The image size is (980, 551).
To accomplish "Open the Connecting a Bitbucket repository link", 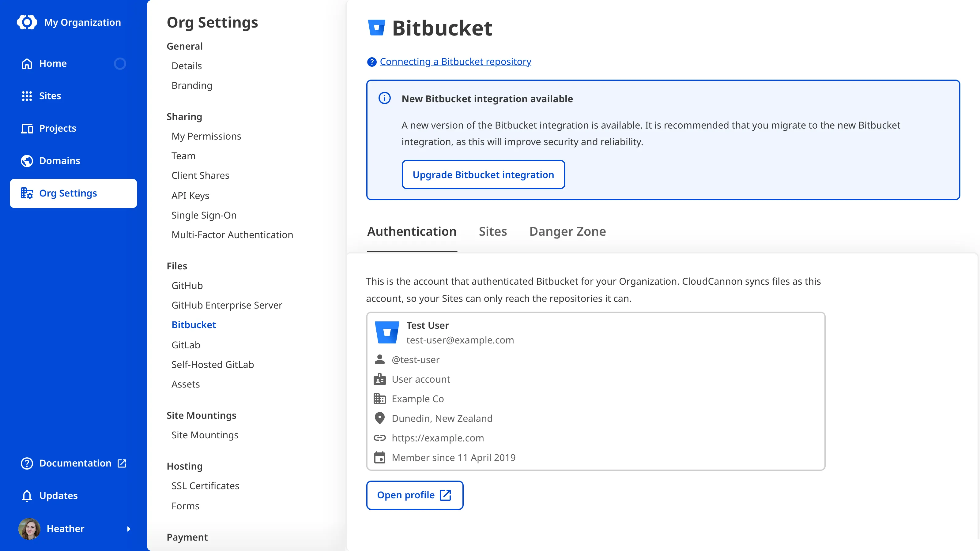I will [x=455, y=62].
